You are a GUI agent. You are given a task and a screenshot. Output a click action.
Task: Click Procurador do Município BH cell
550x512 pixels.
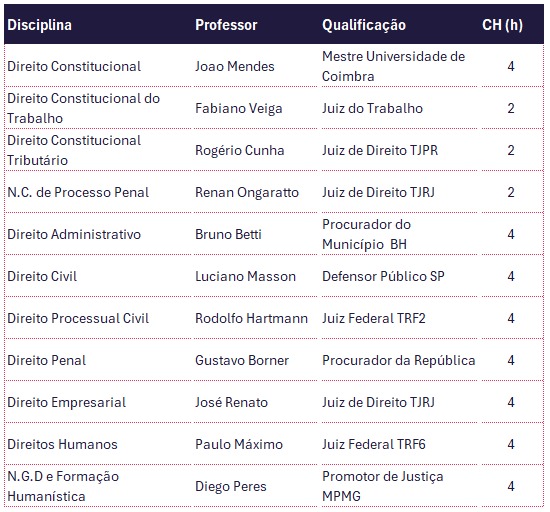(398, 234)
